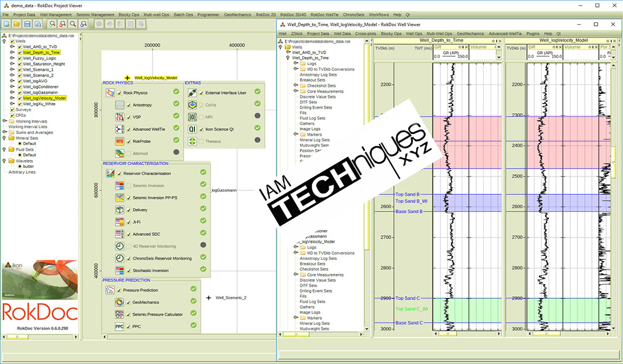Open the RokProbe NTG icon
This screenshot has height=364, width=623.
point(120,141)
